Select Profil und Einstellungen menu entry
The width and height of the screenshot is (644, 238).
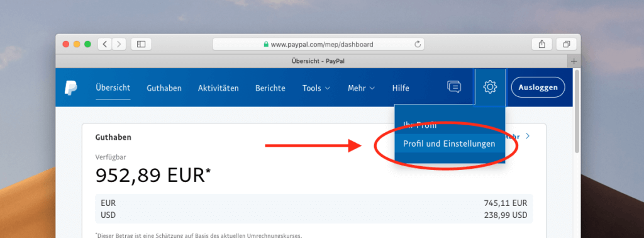pos(449,144)
